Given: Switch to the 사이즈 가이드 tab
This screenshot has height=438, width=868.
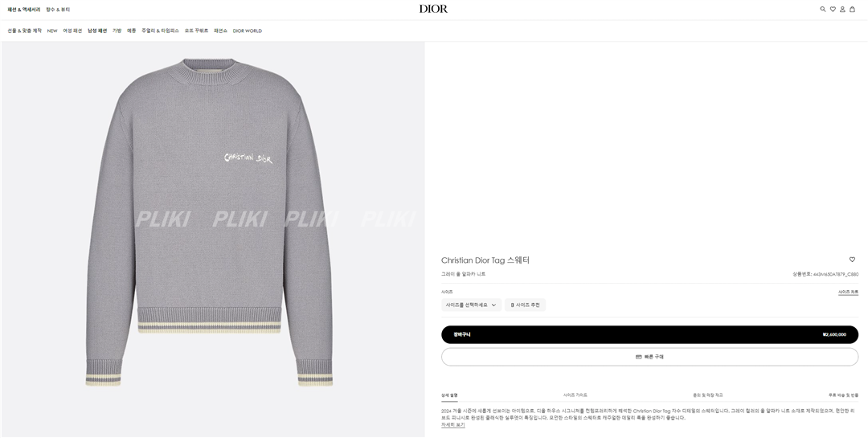Looking at the screenshot, I should point(575,395).
